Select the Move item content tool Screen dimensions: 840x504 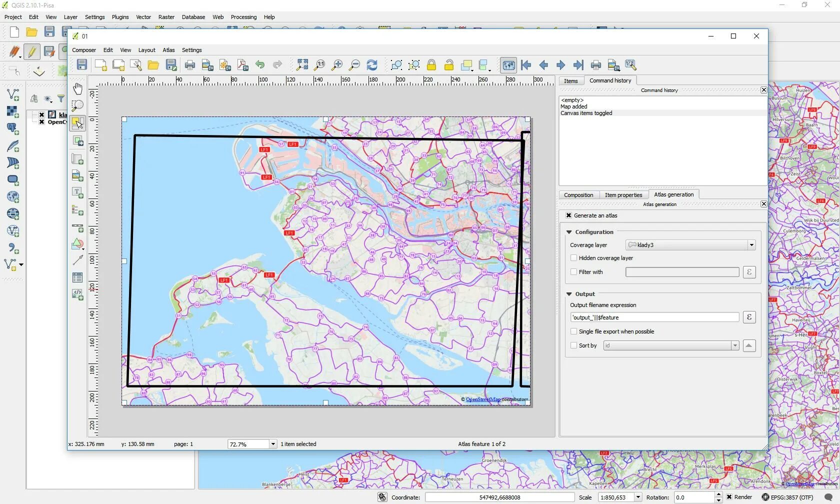point(77,140)
